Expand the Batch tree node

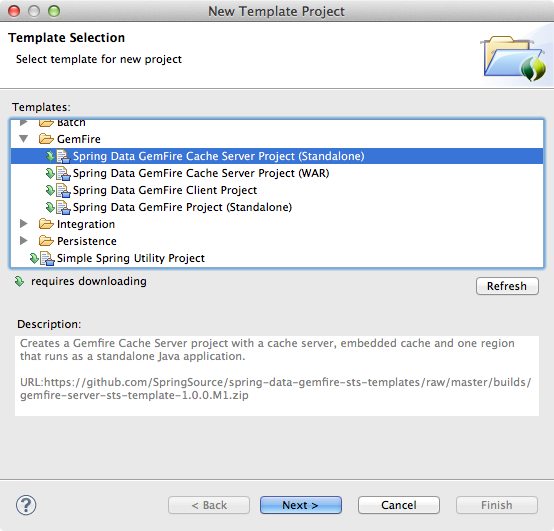pos(24,122)
